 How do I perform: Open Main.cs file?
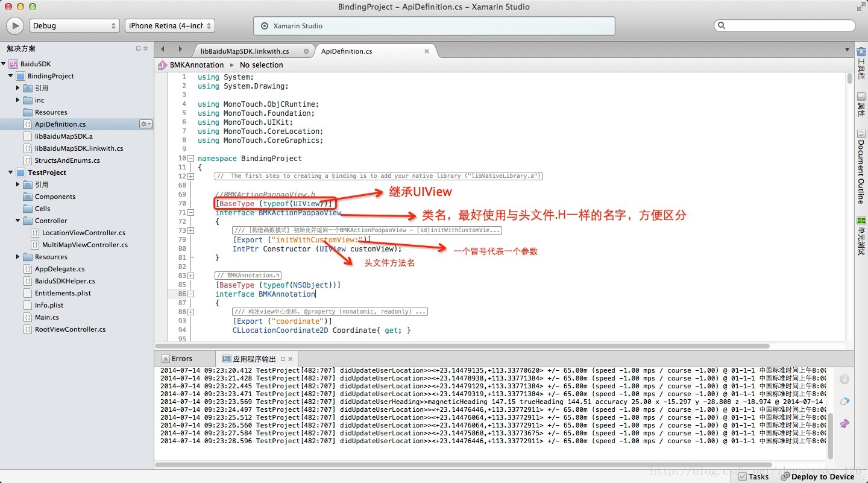(x=46, y=317)
